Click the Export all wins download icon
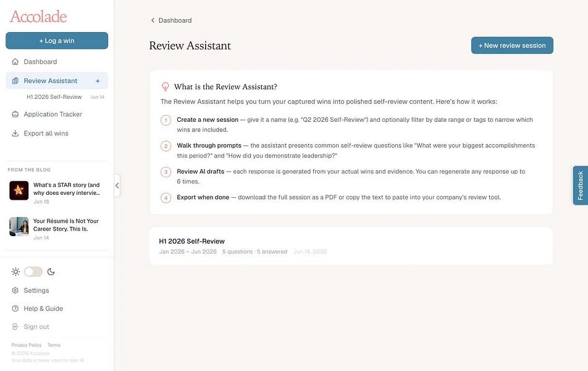588x371 pixels. pos(15,134)
